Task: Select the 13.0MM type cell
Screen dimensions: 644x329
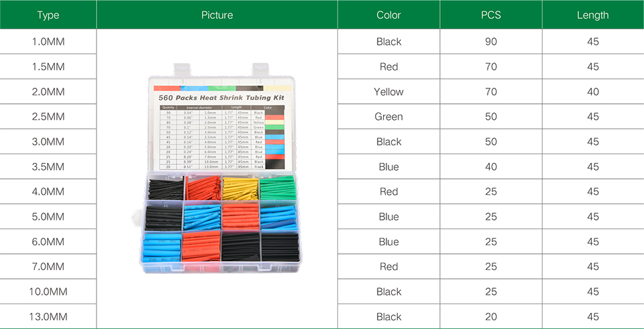Action: 48,316
